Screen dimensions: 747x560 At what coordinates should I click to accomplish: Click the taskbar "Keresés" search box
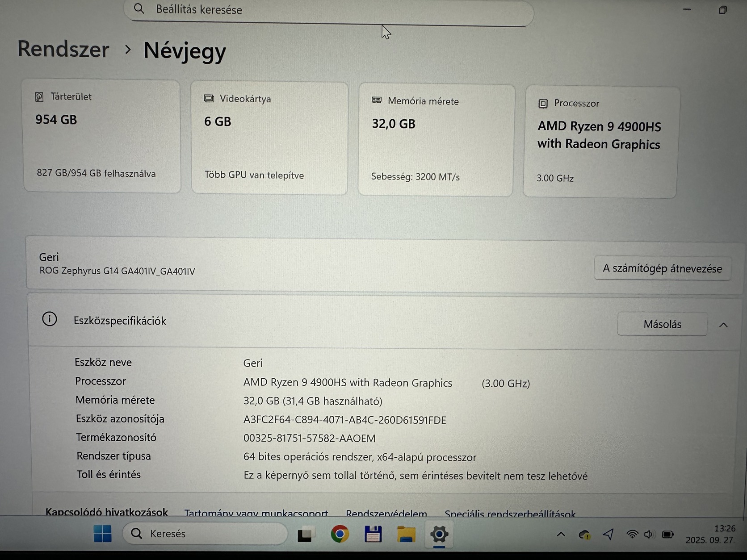click(205, 534)
